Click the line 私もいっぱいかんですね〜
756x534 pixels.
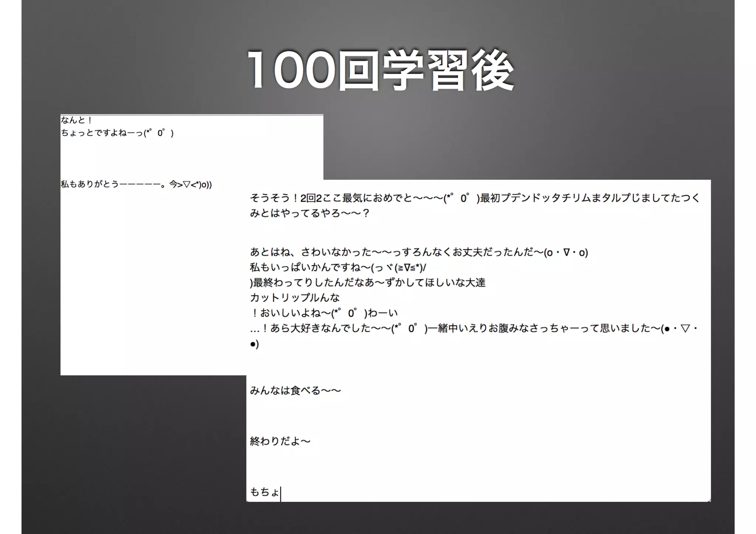338,268
